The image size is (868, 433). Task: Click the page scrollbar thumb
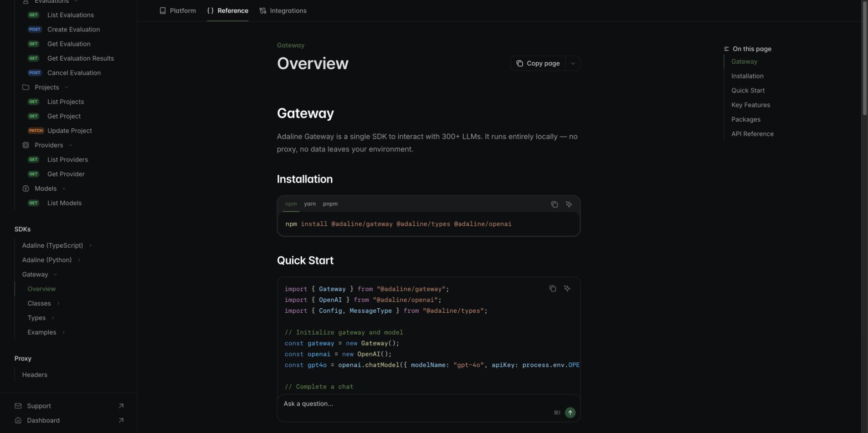click(x=864, y=58)
